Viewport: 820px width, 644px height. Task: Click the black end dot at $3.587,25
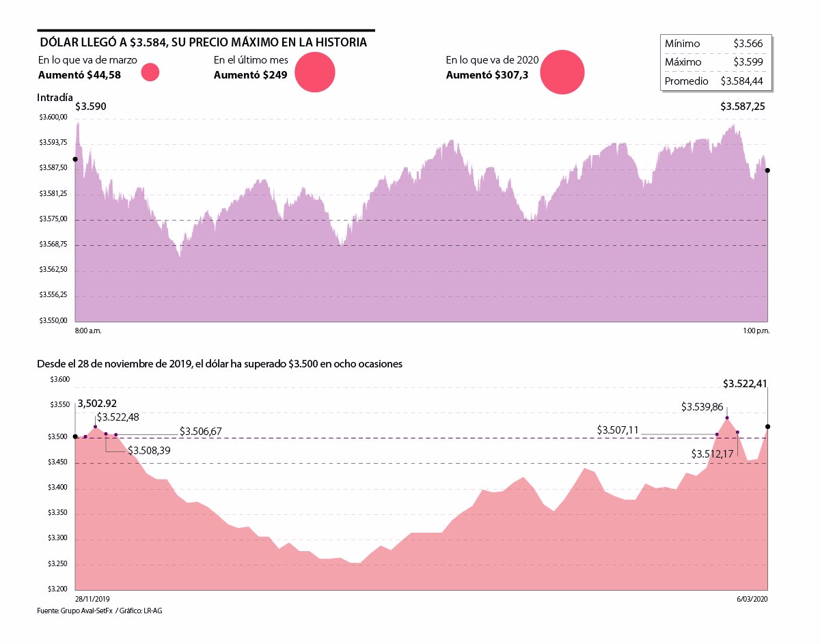pos(768,171)
